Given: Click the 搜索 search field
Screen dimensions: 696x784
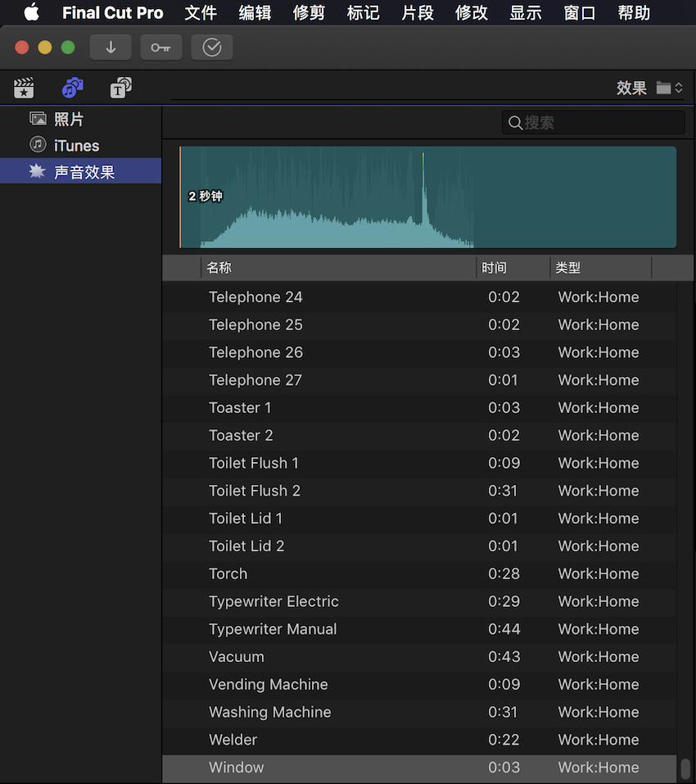Looking at the screenshot, I should tap(593, 123).
